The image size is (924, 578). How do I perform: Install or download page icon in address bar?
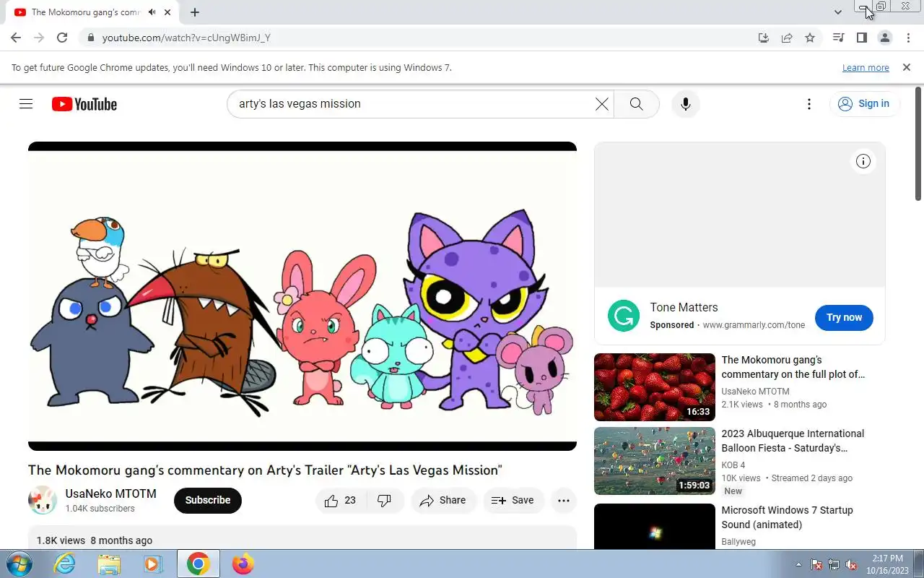point(764,38)
